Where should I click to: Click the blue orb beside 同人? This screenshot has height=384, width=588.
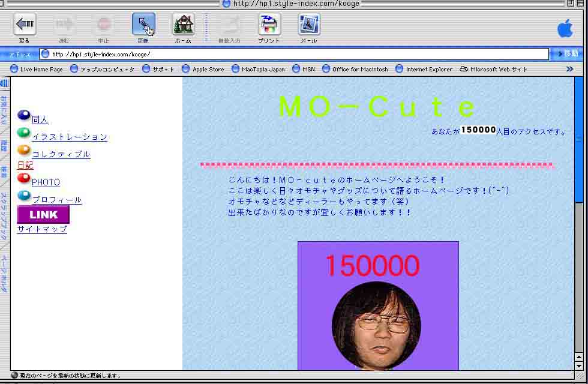[x=24, y=116]
